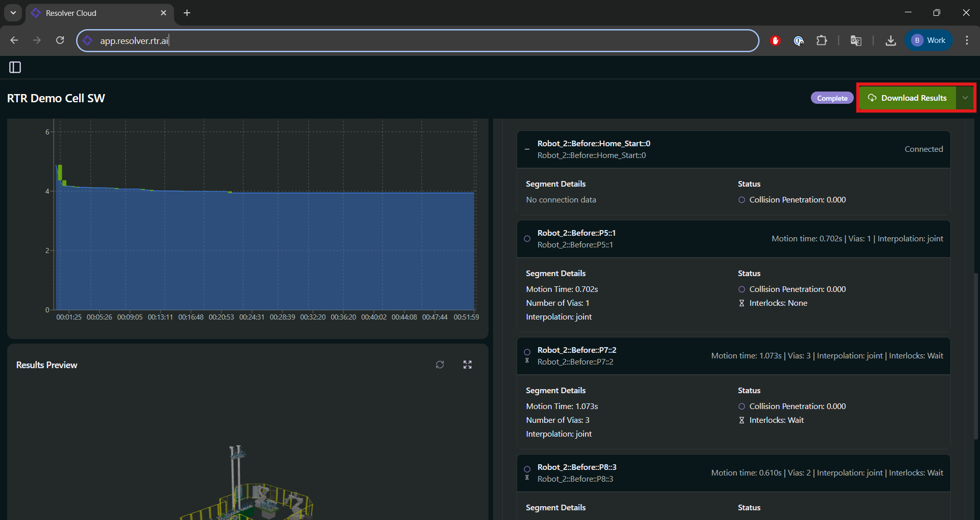Open the tab search dropdown
The width and height of the screenshot is (980, 520).
[13, 13]
